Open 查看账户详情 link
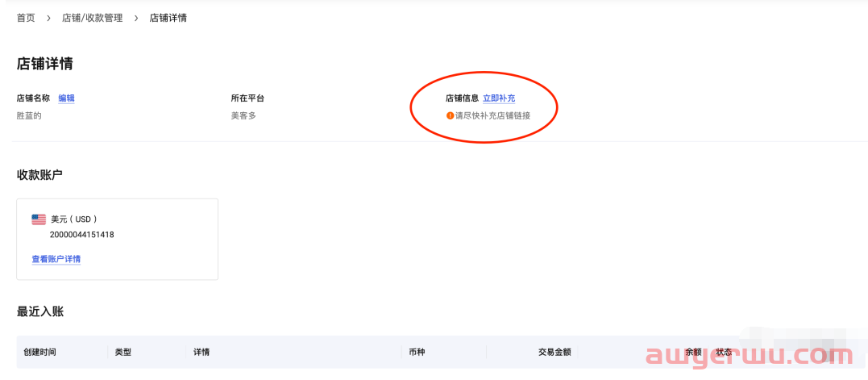This screenshot has width=868, height=380. (56, 259)
